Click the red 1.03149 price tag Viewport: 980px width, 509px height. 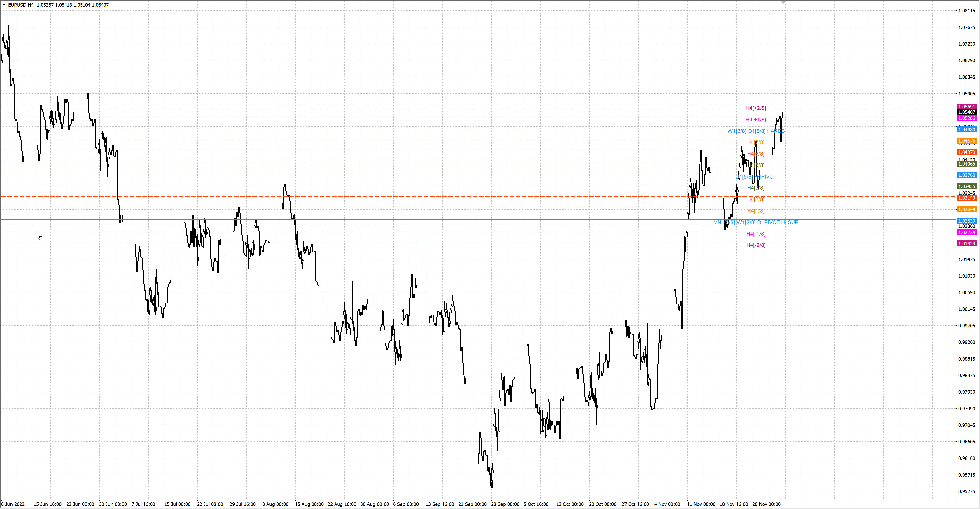pos(966,198)
